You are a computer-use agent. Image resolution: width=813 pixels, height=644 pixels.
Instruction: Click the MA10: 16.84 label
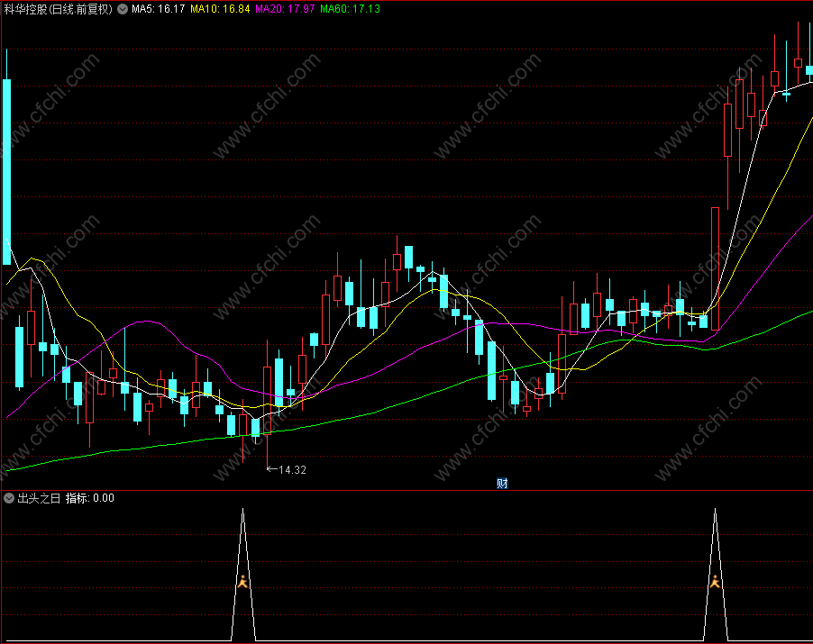[220, 9]
